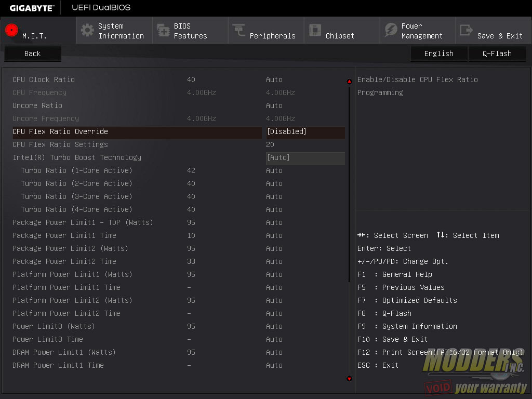Select Platform Power Limit1 Time Auto value
The height and width of the screenshot is (399, 532).
tap(274, 288)
